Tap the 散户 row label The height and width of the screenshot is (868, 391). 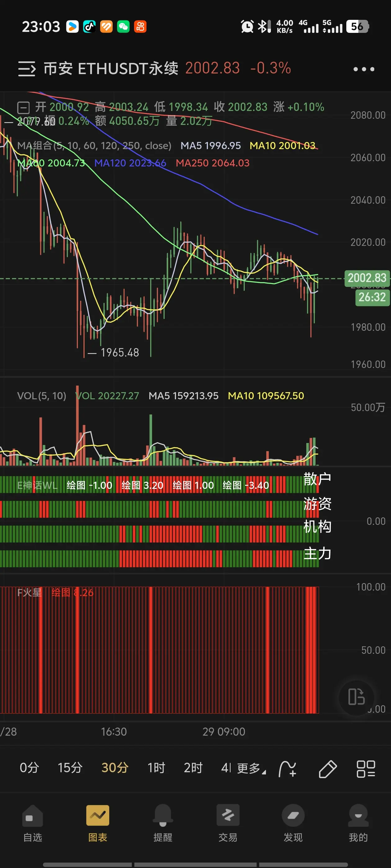pyautogui.click(x=317, y=479)
